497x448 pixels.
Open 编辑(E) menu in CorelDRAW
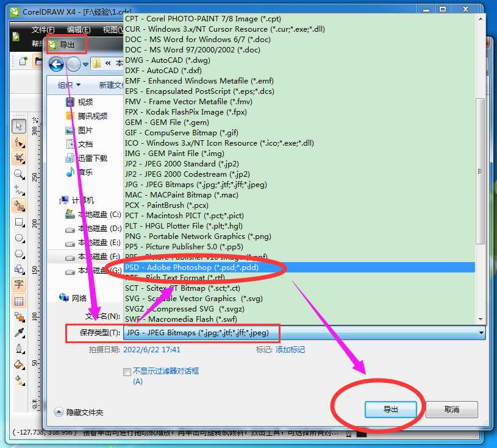point(79,30)
